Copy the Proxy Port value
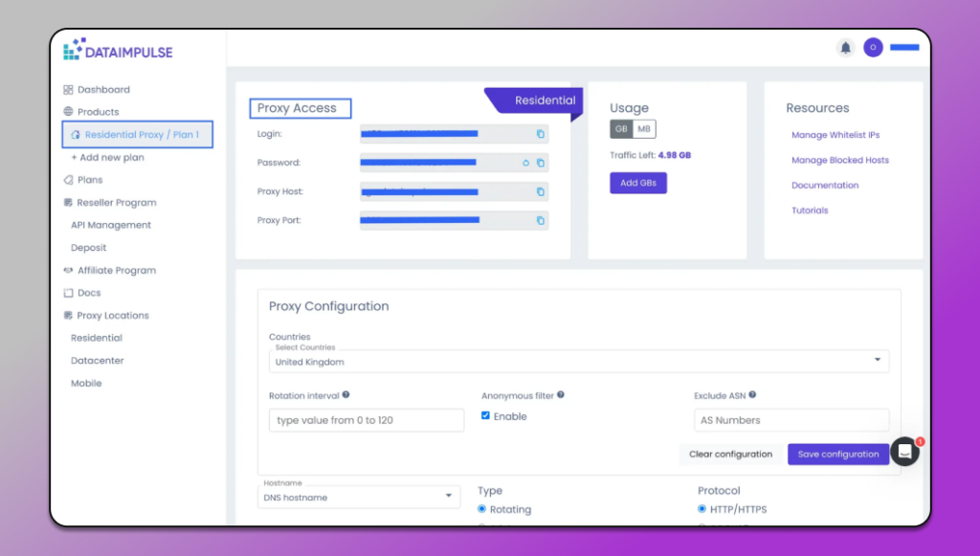The height and width of the screenshot is (556, 980). tap(539, 220)
